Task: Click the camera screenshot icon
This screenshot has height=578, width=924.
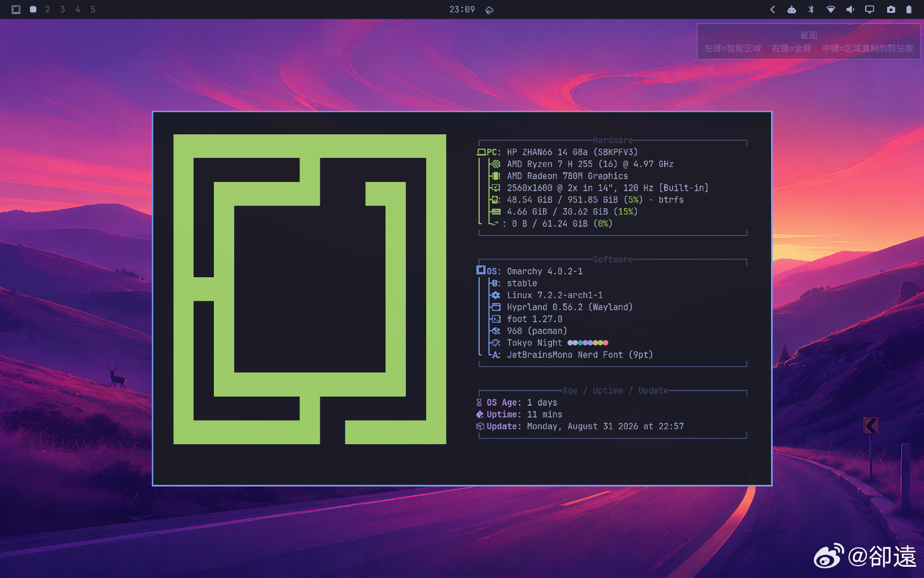Action: pos(891,10)
